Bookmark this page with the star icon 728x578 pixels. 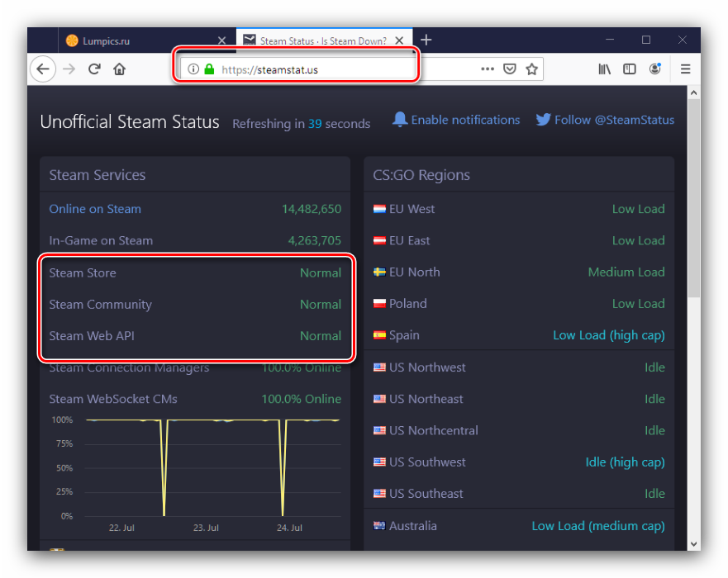pos(532,69)
